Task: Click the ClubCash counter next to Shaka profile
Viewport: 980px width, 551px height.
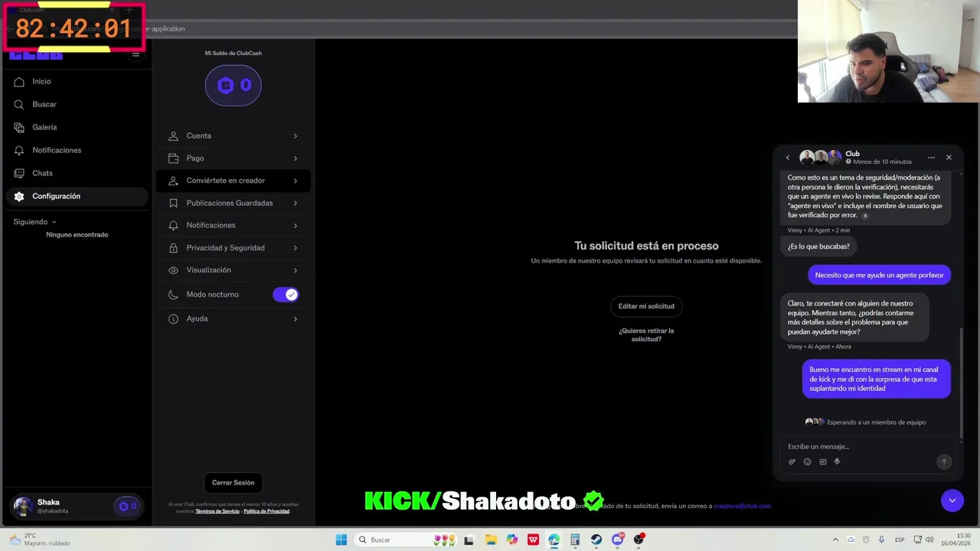Action: tap(127, 506)
